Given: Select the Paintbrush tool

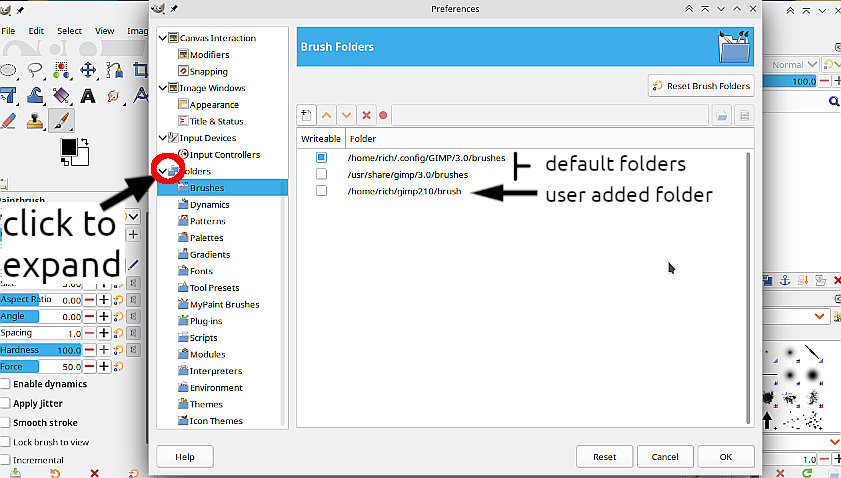Looking at the screenshot, I should pyautogui.click(x=61, y=120).
